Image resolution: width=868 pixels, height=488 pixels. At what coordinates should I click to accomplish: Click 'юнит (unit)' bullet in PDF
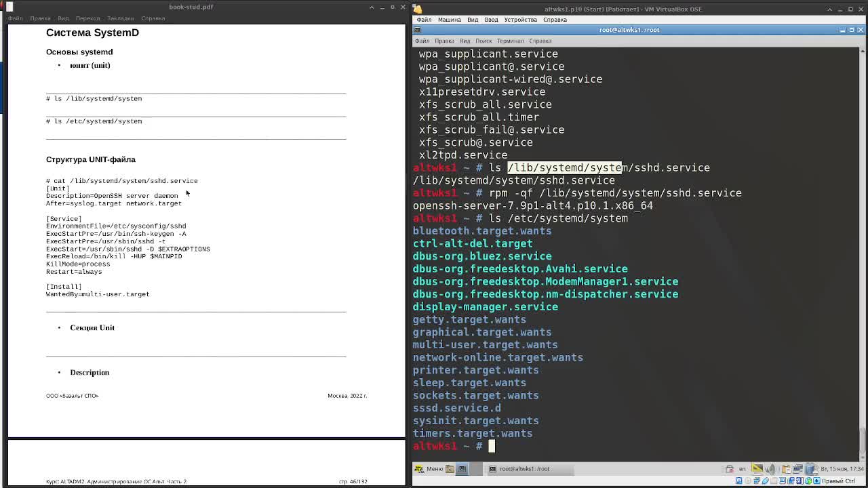point(90,65)
